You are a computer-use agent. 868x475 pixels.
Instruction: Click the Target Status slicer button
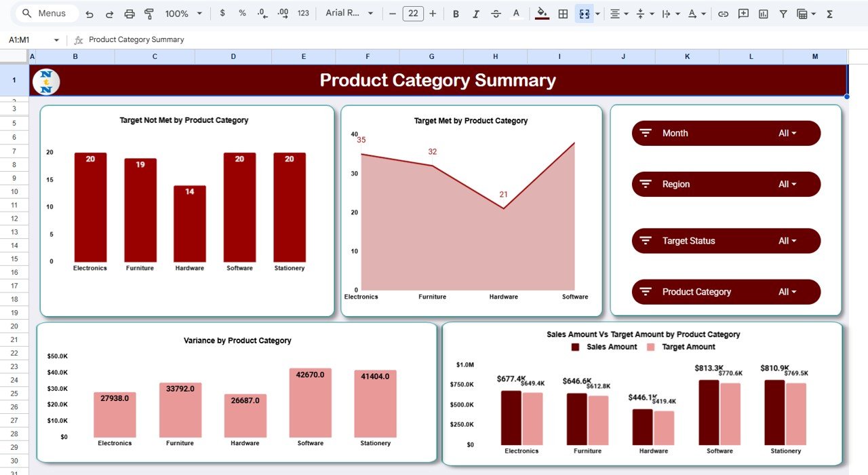coord(726,240)
